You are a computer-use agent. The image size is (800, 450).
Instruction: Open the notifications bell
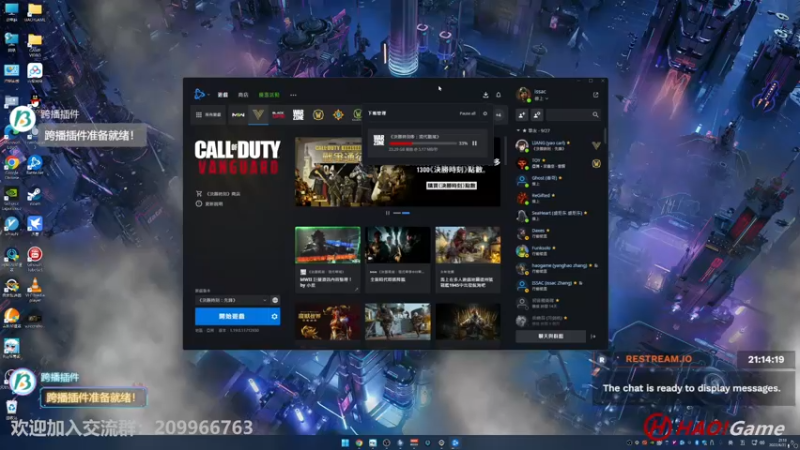(x=498, y=95)
